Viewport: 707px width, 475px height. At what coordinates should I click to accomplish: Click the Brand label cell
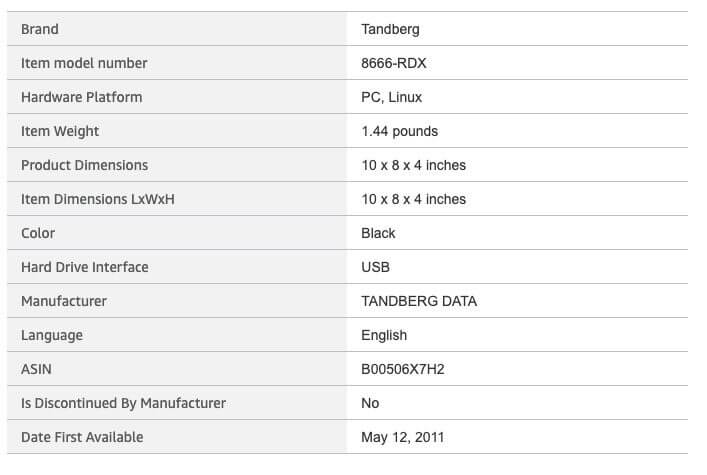coord(40,29)
